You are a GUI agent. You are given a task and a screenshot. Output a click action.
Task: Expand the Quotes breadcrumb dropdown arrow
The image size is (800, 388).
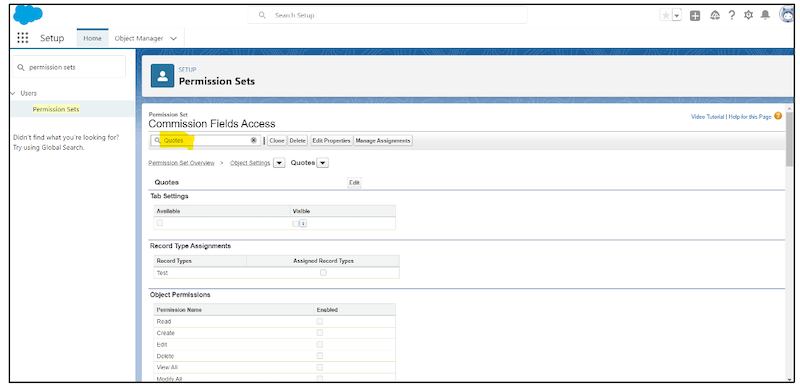tap(323, 163)
